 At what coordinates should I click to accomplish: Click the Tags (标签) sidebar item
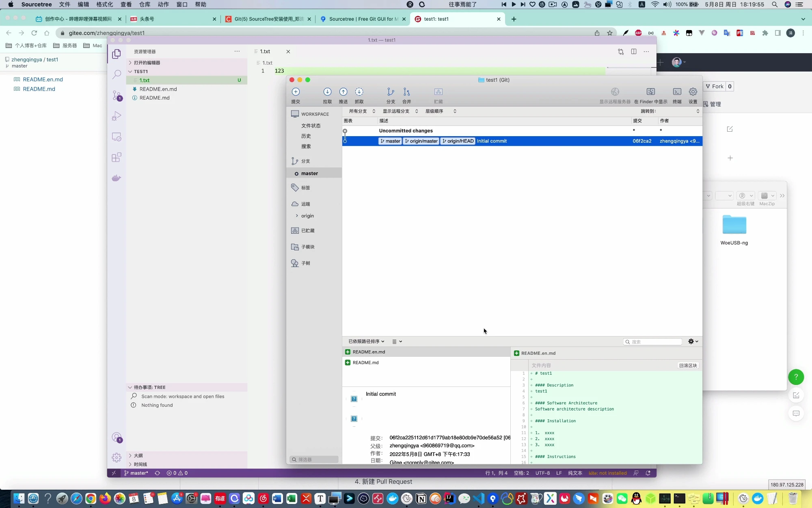click(x=305, y=188)
